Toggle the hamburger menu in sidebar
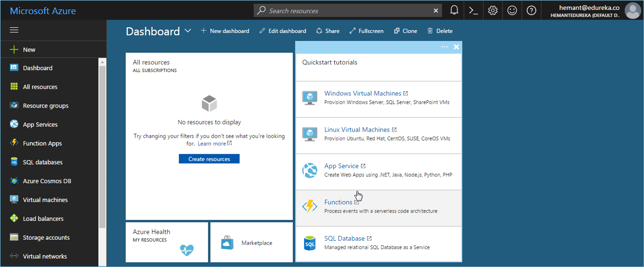 [14, 30]
